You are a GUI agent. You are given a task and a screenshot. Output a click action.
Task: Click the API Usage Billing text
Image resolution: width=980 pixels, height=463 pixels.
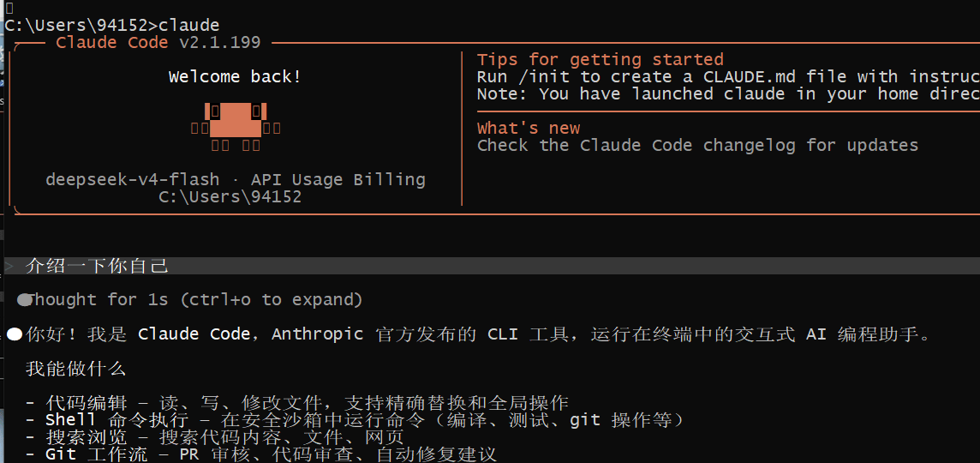(x=338, y=179)
